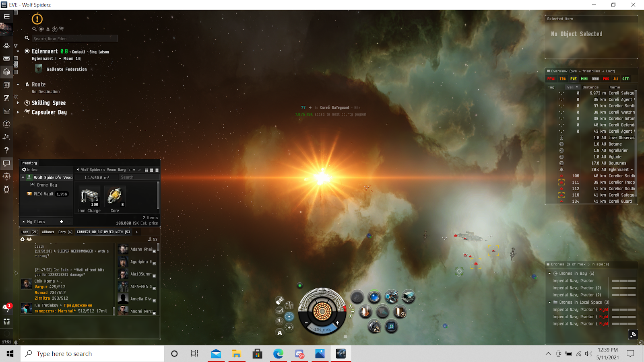This screenshot has width=644, height=362.
Task: Collapse Drones in Bay group
Action: tap(549, 274)
